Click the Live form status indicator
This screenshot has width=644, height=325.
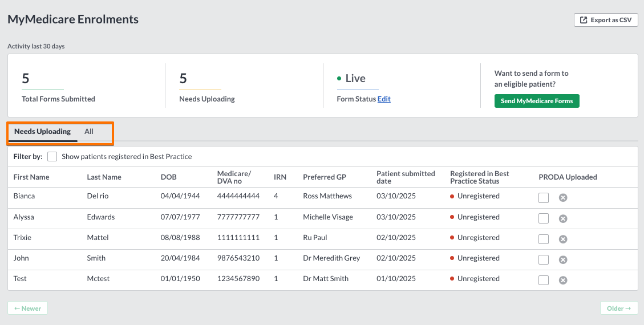(351, 78)
